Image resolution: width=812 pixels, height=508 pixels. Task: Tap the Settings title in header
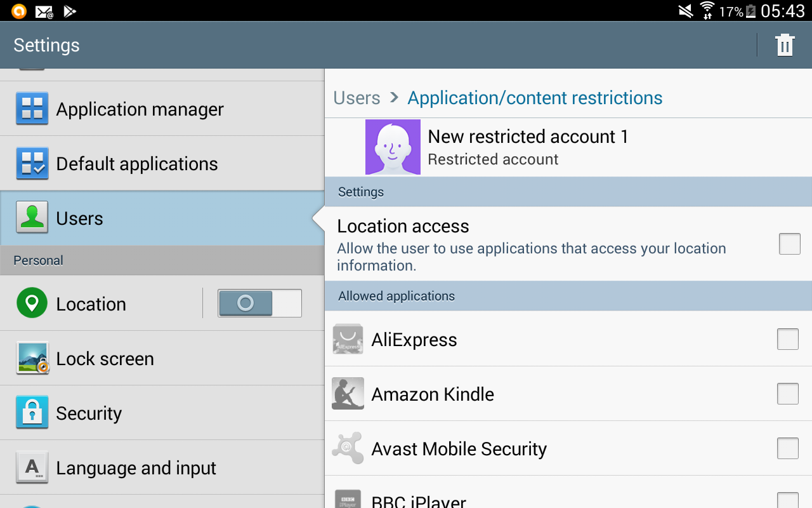46,45
